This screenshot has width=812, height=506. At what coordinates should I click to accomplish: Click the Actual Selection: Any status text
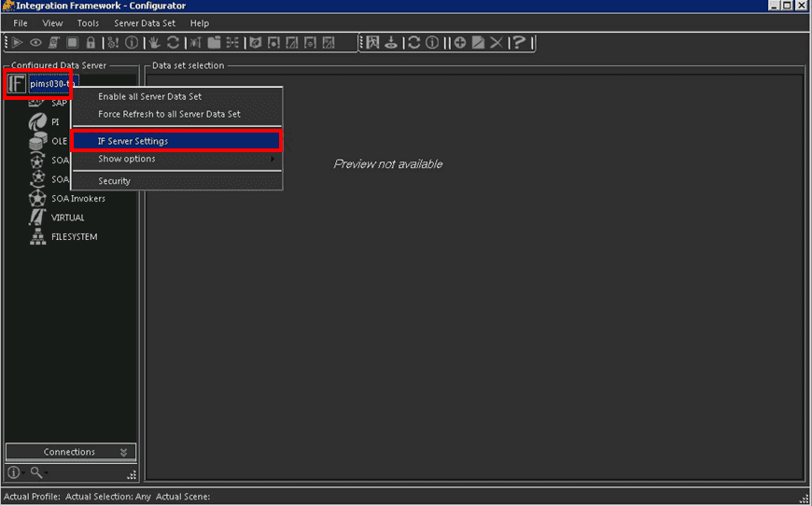coord(108,496)
